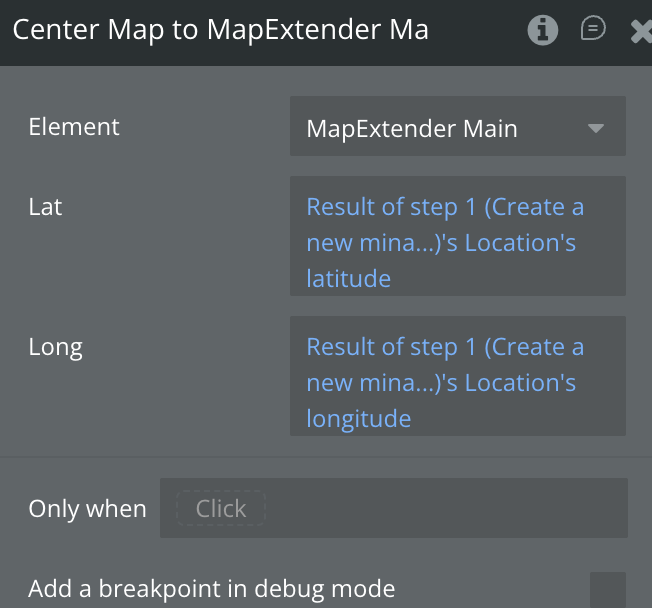The image size is (652, 608).
Task: Click the Only when Click placeholder
Action: tap(220, 508)
